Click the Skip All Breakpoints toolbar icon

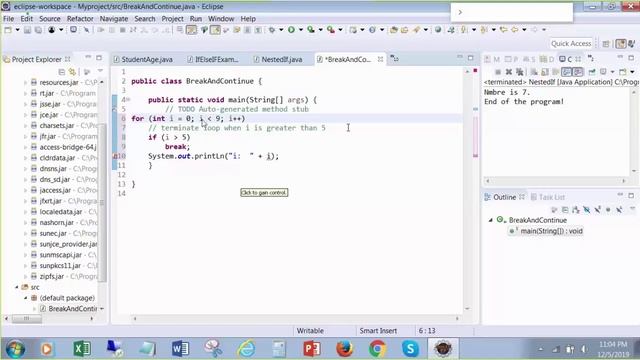[x=87, y=30]
